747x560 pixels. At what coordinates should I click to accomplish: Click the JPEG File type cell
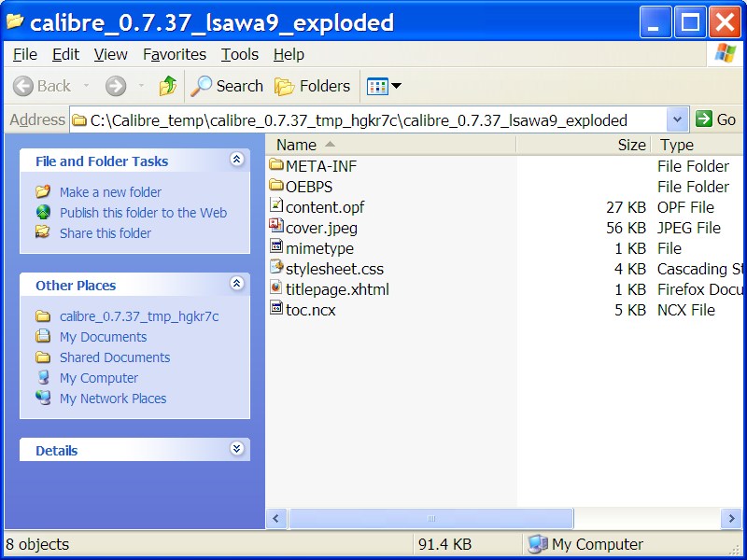tap(689, 228)
